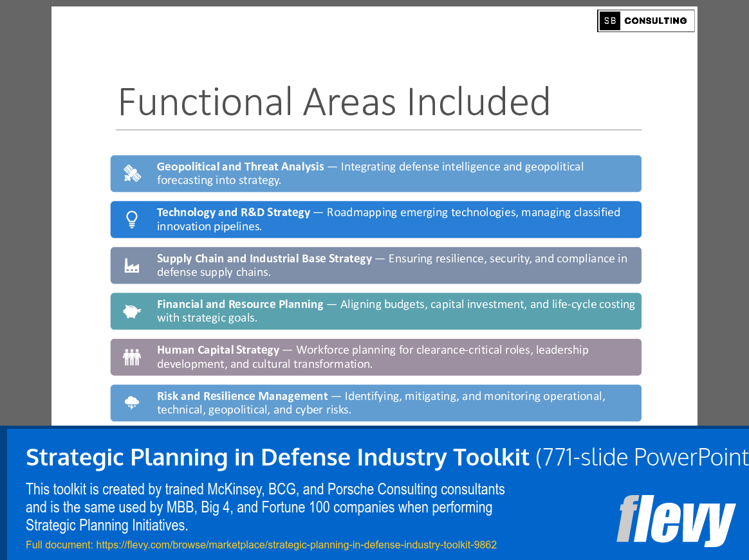Click the SB Consulting logo
The width and height of the screenshot is (749, 560).
click(646, 21)
